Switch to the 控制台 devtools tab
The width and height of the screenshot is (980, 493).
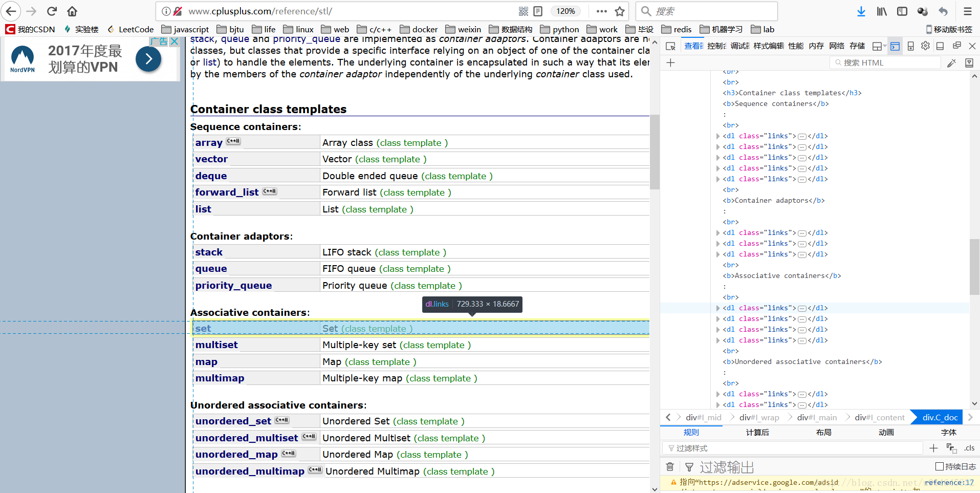(x=716, y=46)
